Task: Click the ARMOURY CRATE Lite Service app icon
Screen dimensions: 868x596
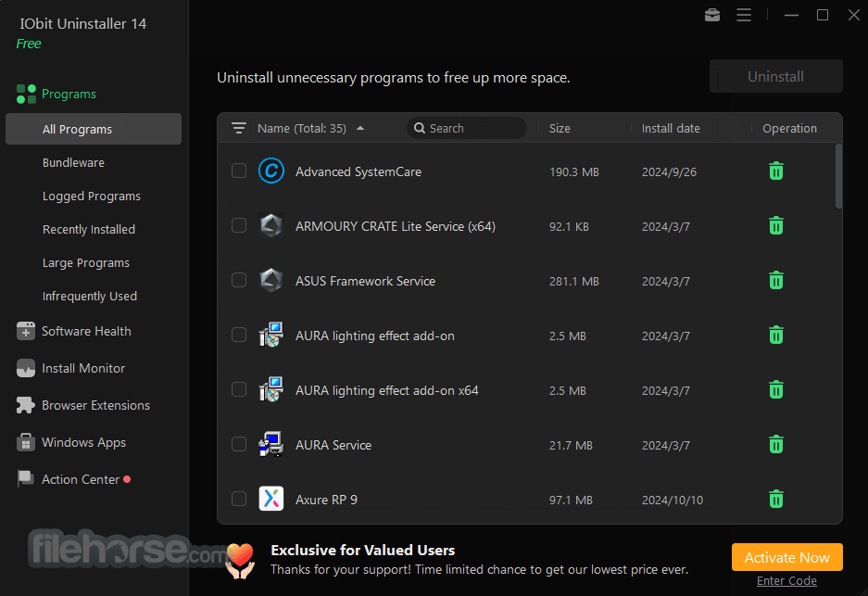Action: tap(271, 225)
